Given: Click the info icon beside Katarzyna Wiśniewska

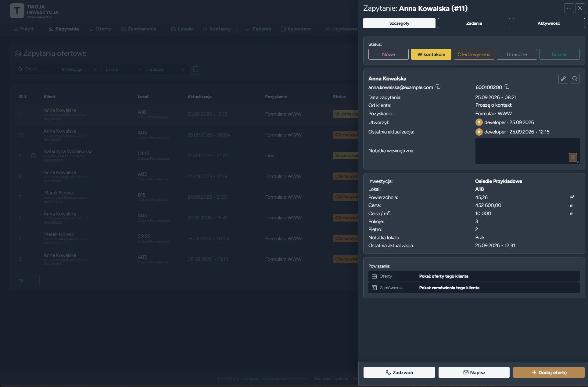Looking at the screenshot, I should point(34,156).
